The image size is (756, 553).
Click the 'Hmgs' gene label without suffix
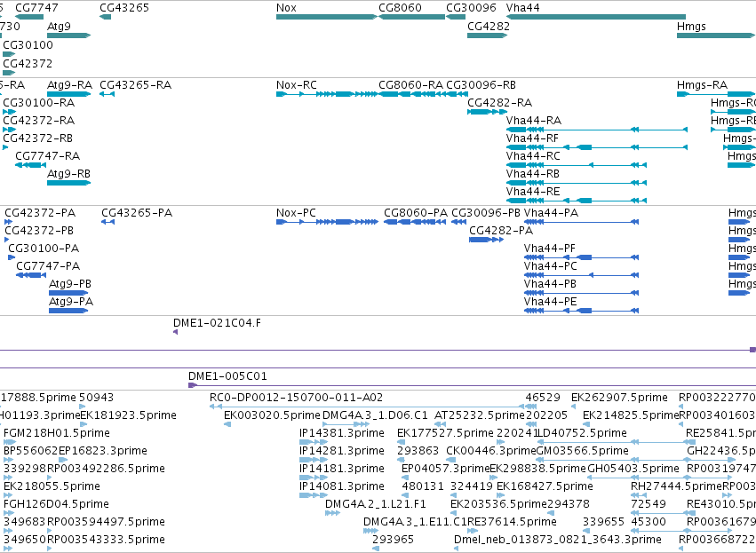[x=691, y=27]
